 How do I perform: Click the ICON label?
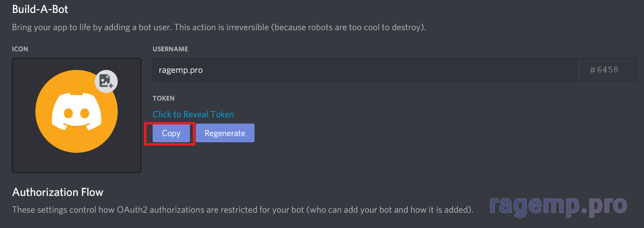(20, 49)
